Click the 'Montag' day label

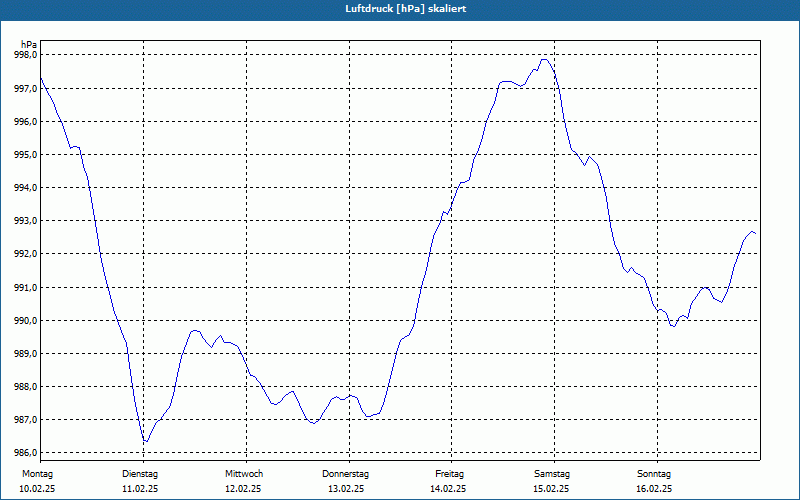(x=37, y=474)
